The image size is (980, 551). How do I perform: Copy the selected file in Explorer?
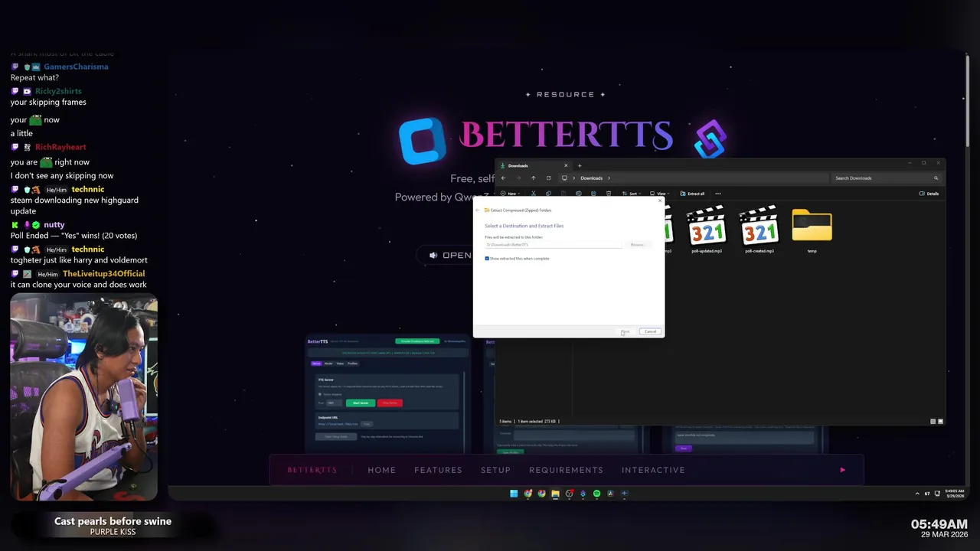click(548, 194)
